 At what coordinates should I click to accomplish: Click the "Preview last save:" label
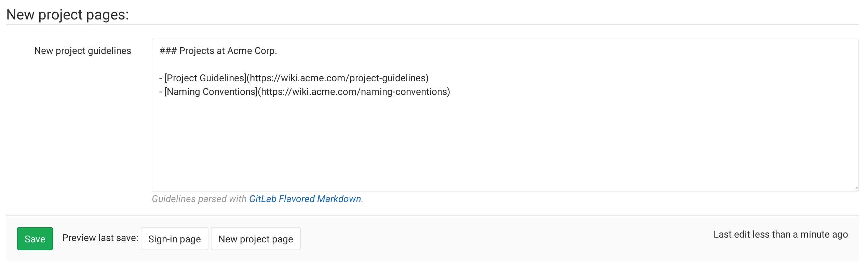pos(100,238)
